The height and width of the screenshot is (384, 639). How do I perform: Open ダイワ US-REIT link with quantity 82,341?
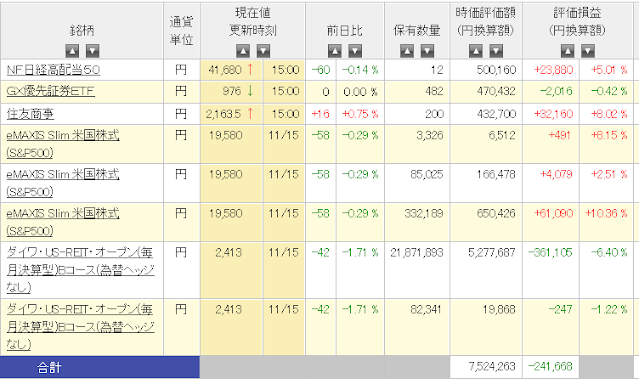(x=80, y=327)
